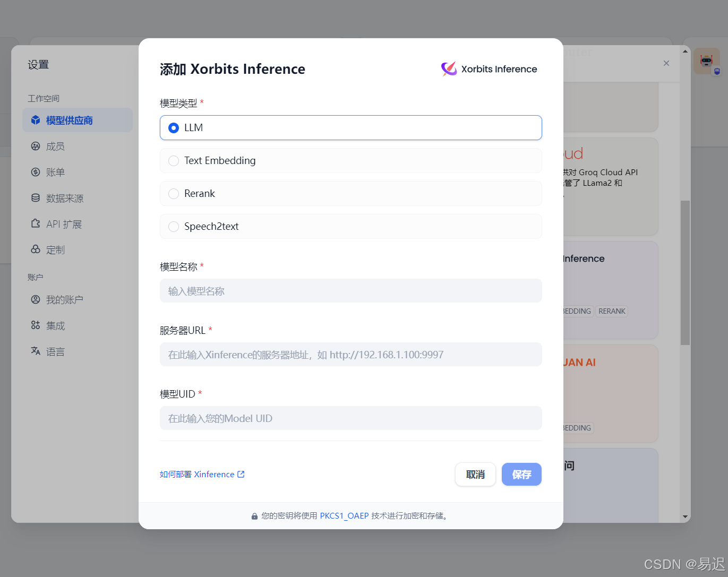Click the cube icon beside 模型供应商
Viewport: 728px width, 577px height.
coord(36,120)
